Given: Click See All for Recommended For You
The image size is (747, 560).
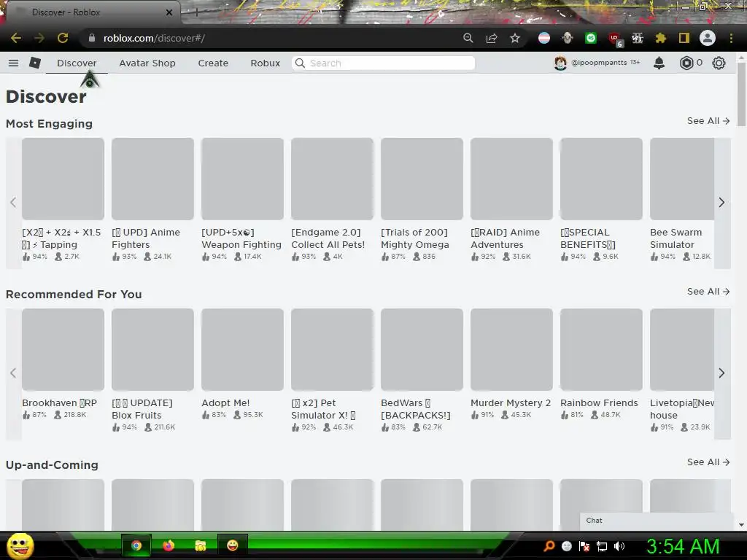Looking at the screenshot, I should click(708, 292).
